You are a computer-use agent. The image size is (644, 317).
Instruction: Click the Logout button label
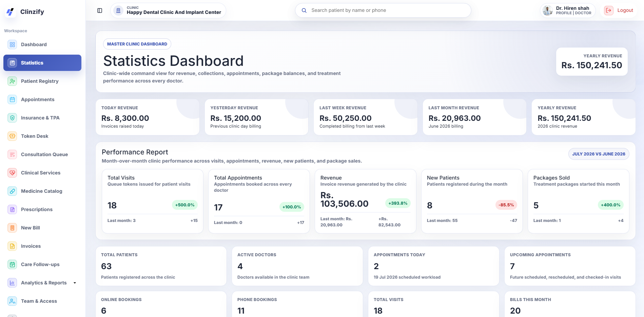[x=625, y=11]
